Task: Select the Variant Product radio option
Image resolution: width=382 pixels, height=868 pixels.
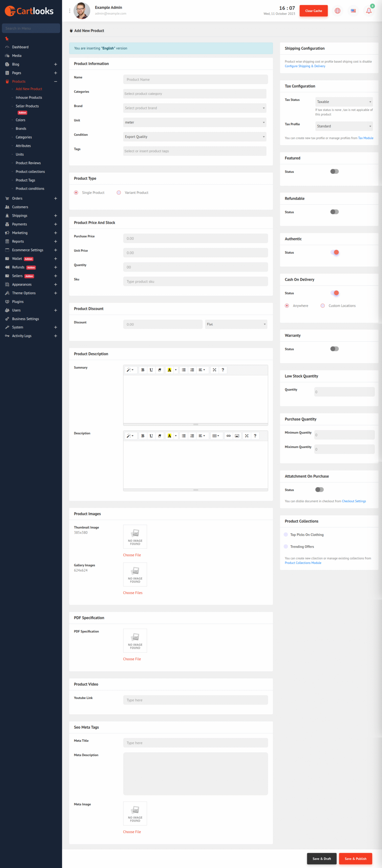Action: pos(119,193)
